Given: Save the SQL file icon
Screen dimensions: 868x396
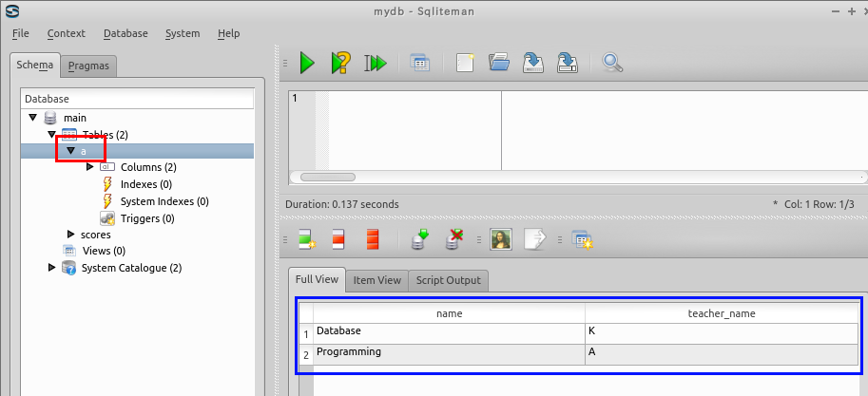Looking at the screenshot, I should 532,63.
